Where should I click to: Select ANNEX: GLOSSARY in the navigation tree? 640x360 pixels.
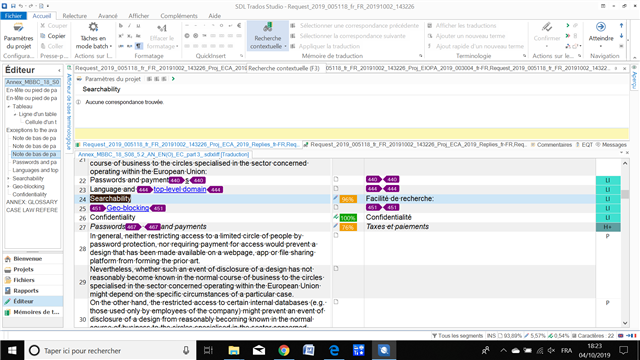click(32, 202)
